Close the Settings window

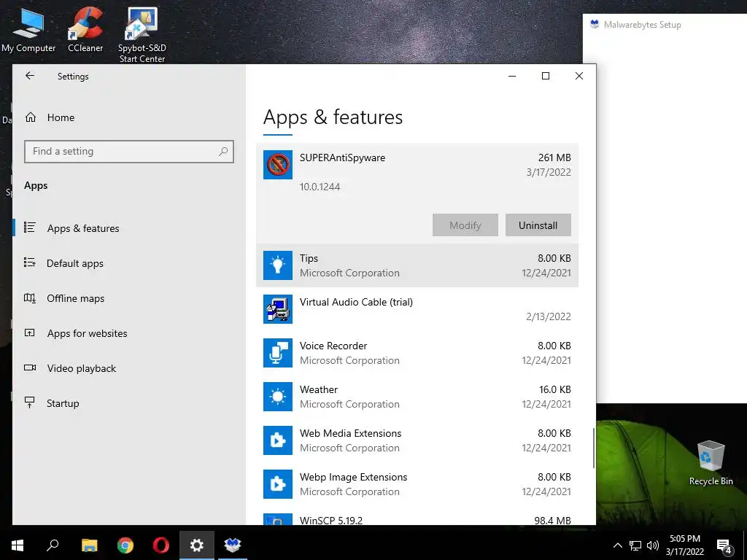[578, 76]
